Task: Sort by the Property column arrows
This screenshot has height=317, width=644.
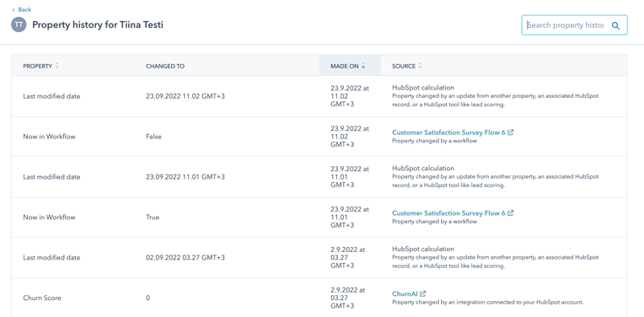Action: pos(56,66)
